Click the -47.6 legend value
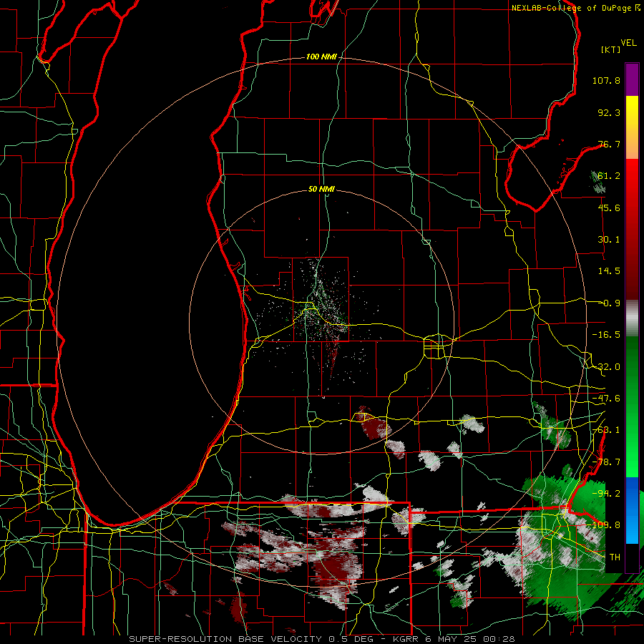 coord(606,399)
